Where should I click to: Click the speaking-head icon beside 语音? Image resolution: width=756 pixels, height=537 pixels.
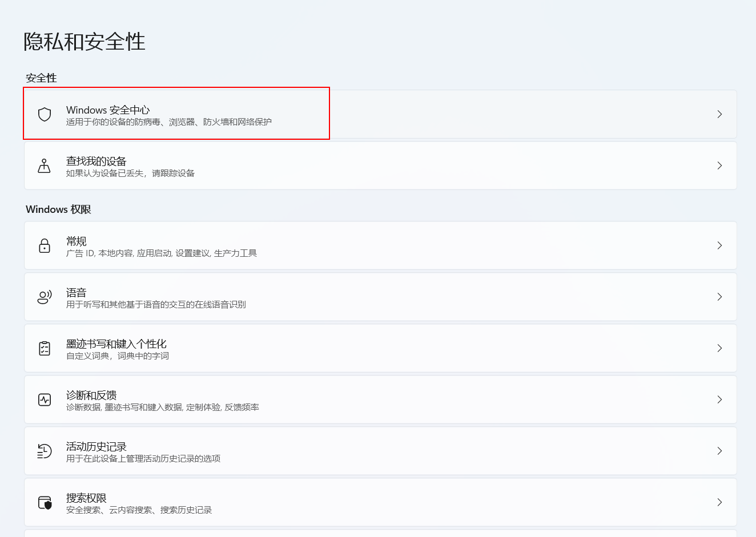pyautogui.click(x=45, y=297)
